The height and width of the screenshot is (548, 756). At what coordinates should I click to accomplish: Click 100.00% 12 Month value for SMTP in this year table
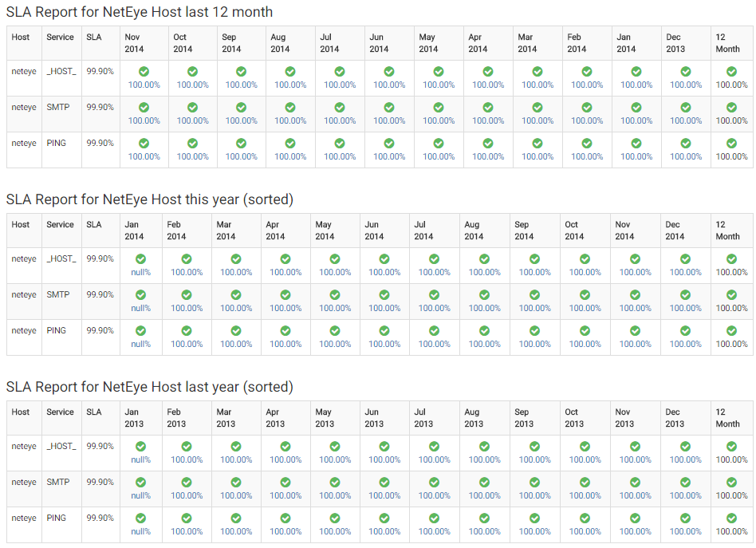tap(731, 308)
